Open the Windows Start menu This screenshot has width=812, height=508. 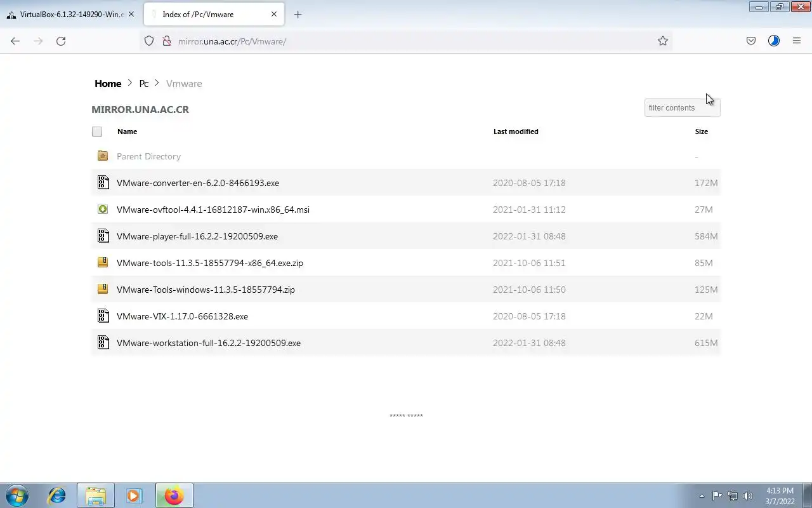point(17,496)
